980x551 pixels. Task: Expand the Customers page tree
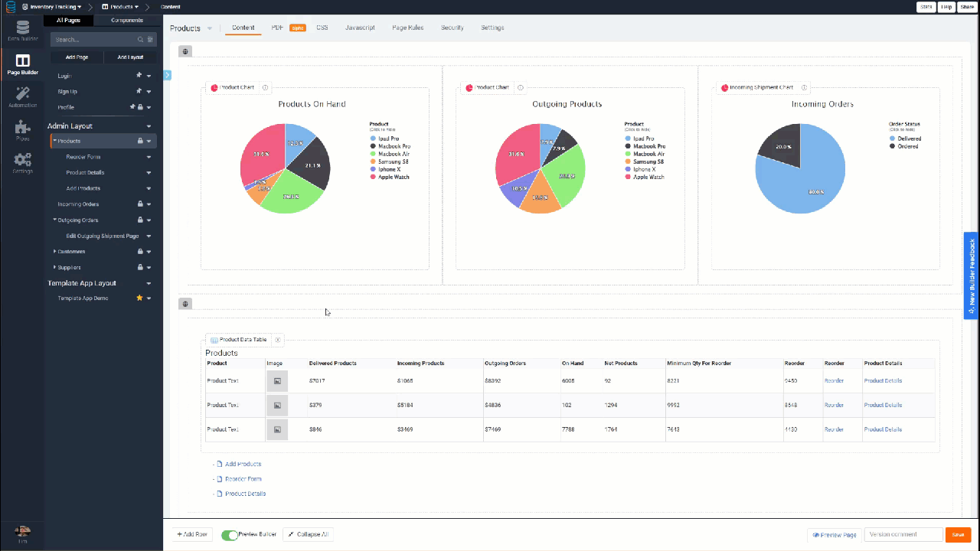point(54,252)
